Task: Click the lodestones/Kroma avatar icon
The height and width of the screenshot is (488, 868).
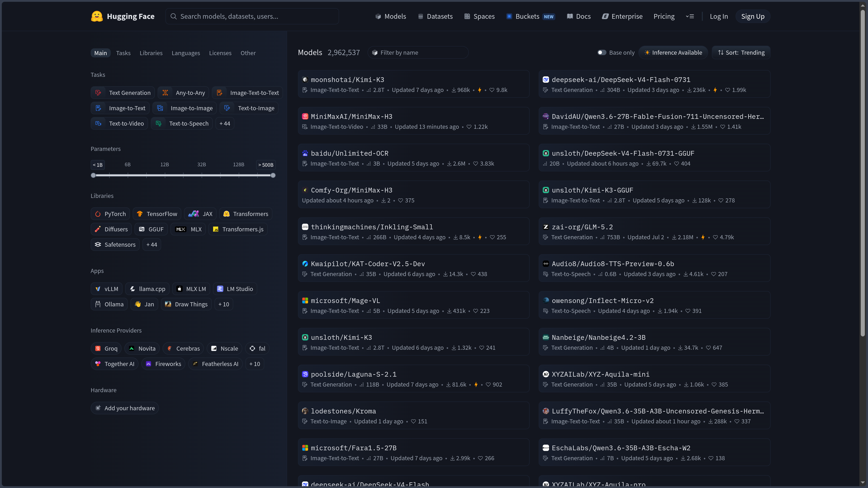Action: [305, 411]
